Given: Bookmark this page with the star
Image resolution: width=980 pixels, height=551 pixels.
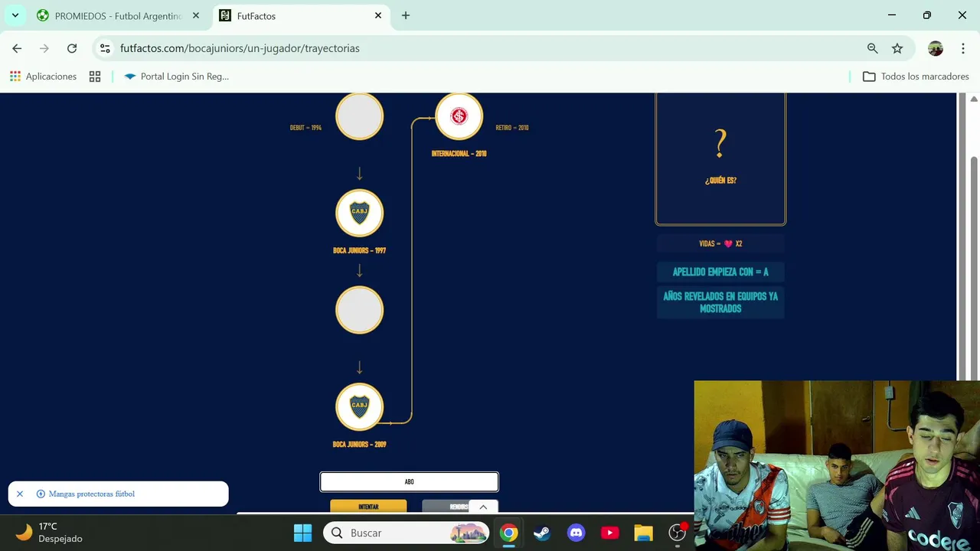Looking at the screenshot, I should 897,48.
